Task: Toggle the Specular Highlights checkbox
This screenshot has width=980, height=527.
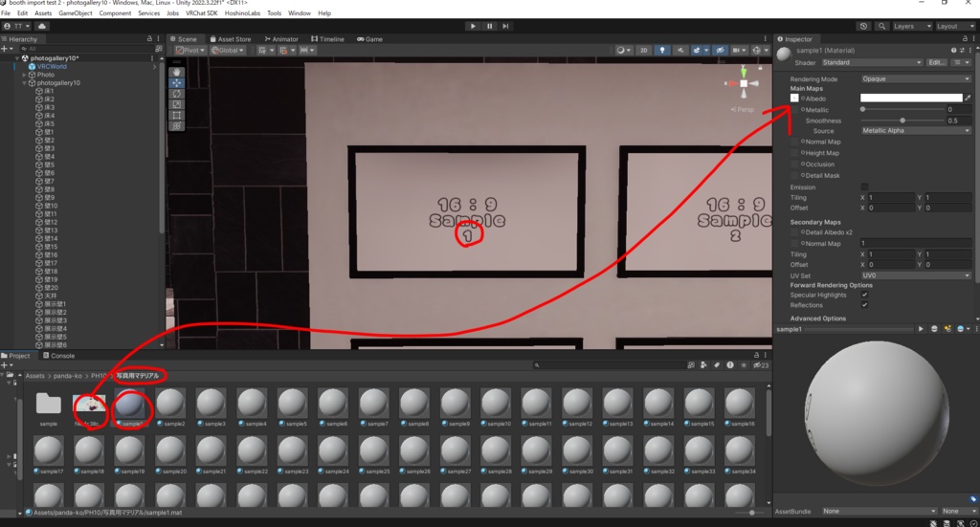Action: pos(864,295)
